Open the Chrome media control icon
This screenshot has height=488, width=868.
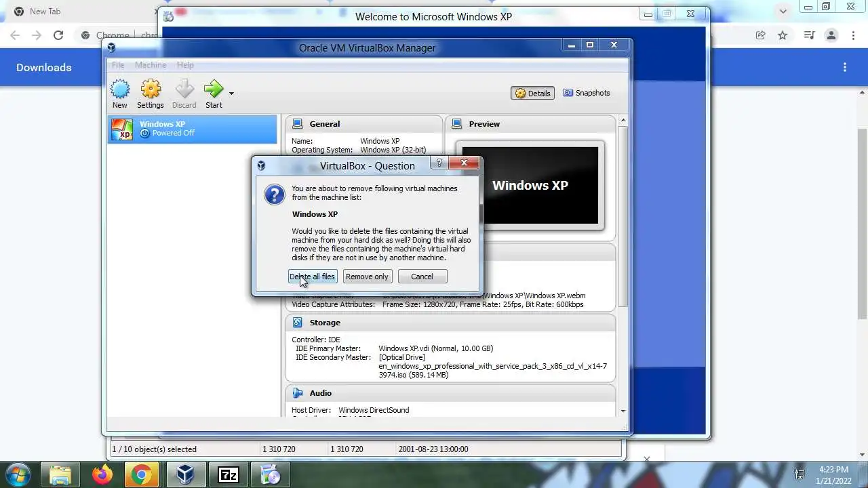click(809, 35)
